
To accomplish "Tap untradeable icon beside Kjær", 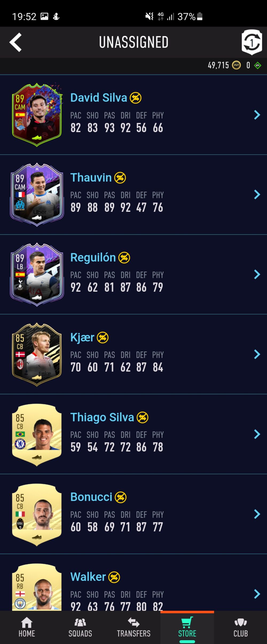I will (103, 337).
